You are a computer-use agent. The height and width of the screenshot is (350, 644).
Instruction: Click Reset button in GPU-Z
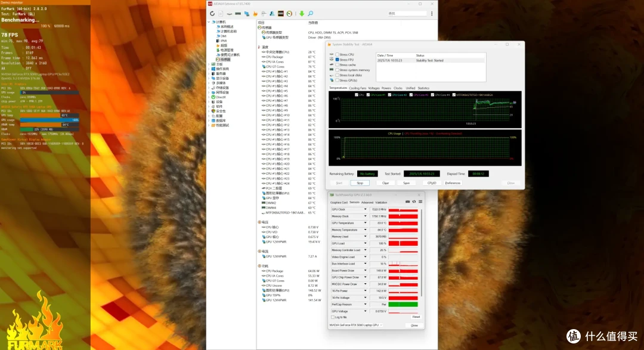pos(416,317)
